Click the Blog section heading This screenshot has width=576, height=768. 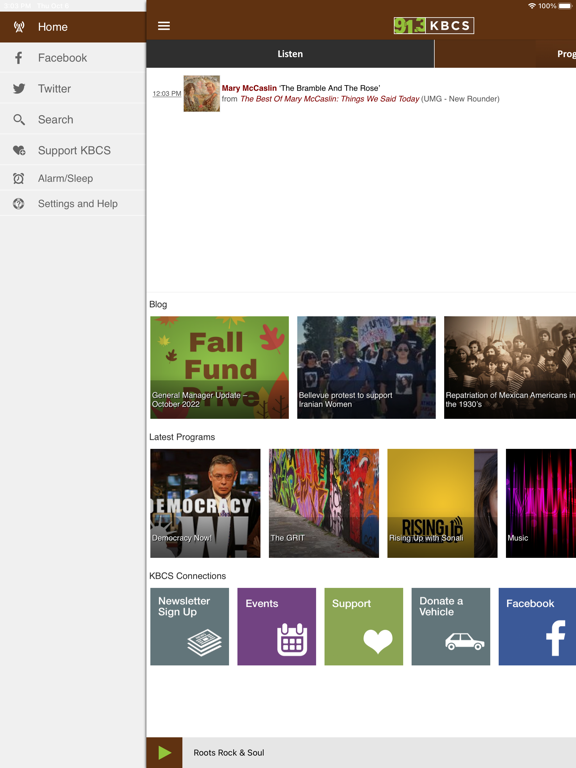(x=158, y=304)
